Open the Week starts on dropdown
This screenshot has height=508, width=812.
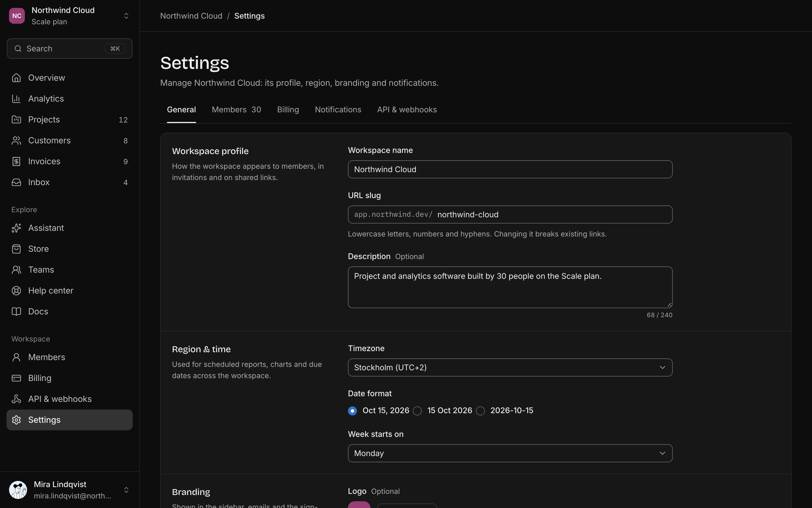pyautogui.click(x=510, y=453)
